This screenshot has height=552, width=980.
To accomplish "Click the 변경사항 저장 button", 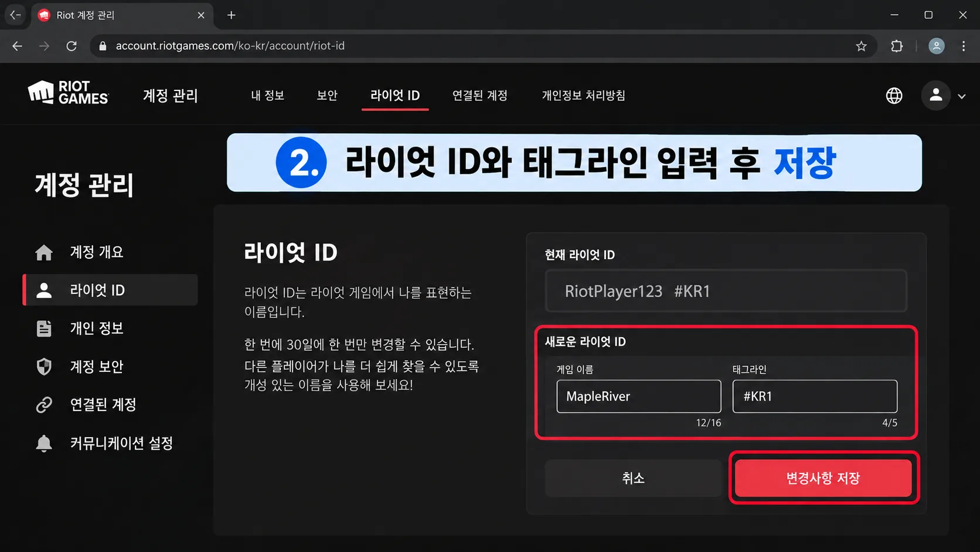I will click(823, 478).
